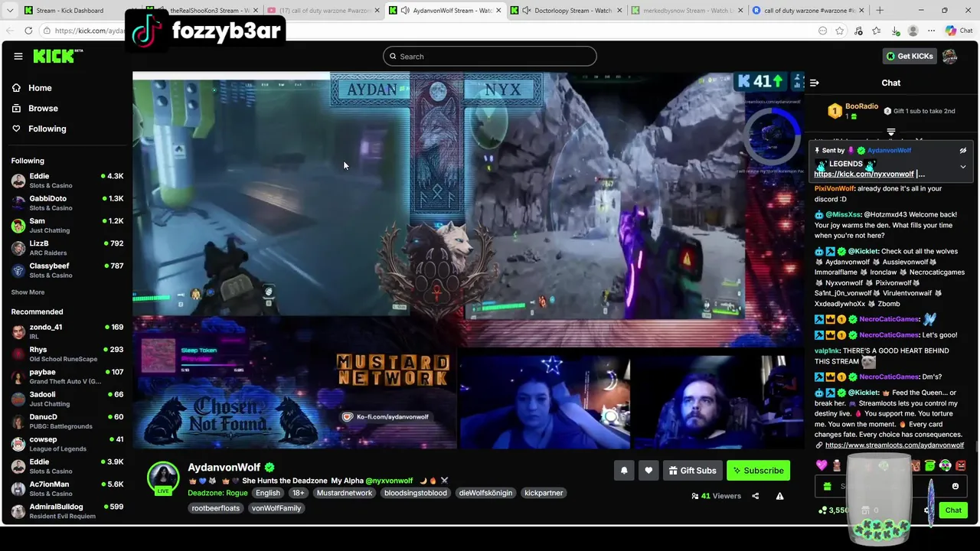Click the AydanvonWolf live avatar
Screen dimensions: 980x551
163,479
